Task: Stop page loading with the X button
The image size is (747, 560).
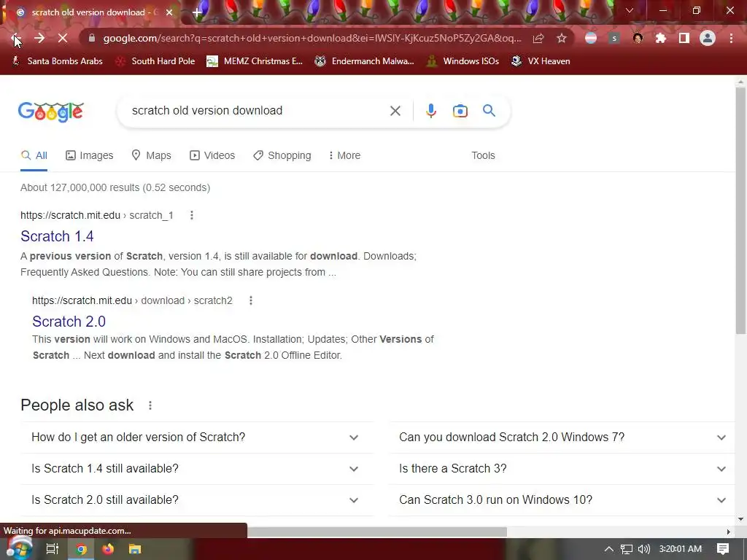Action: (63, 38)
